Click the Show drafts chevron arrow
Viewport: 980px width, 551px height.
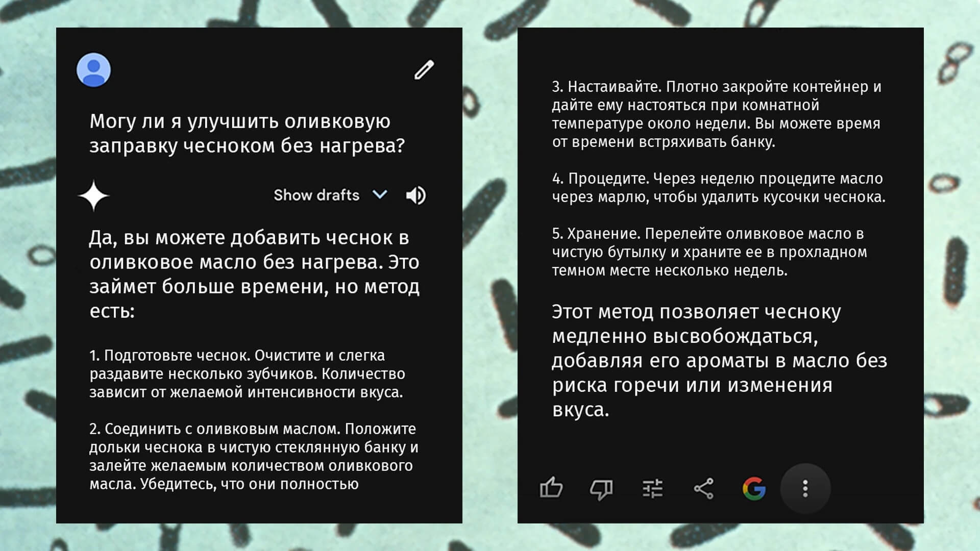pos(380,195)
